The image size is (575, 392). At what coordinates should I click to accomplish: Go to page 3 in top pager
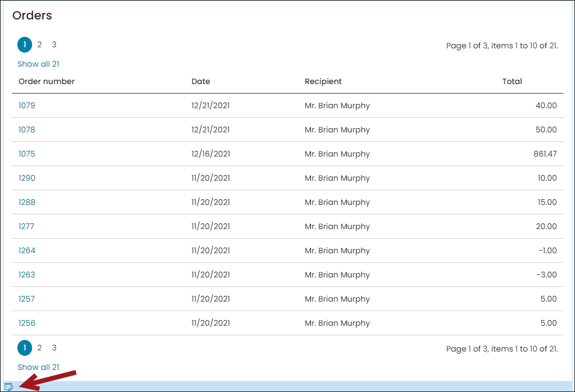coord(54,45)
